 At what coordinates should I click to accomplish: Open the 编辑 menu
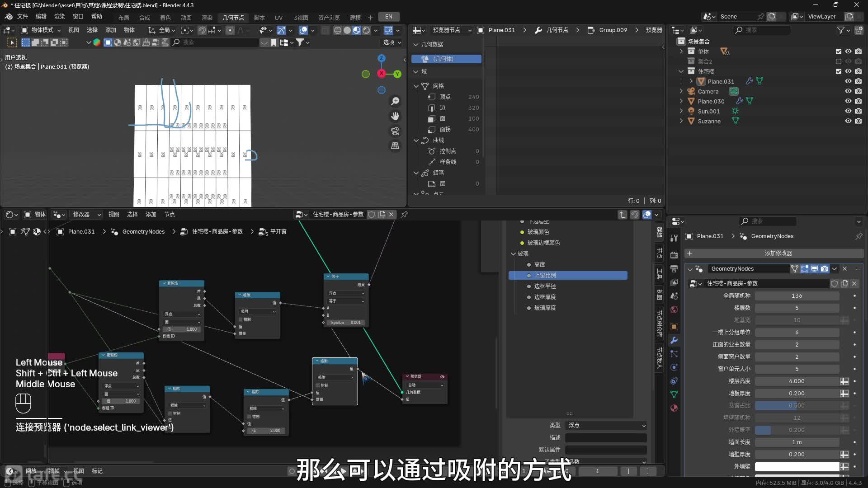(41, 17)
